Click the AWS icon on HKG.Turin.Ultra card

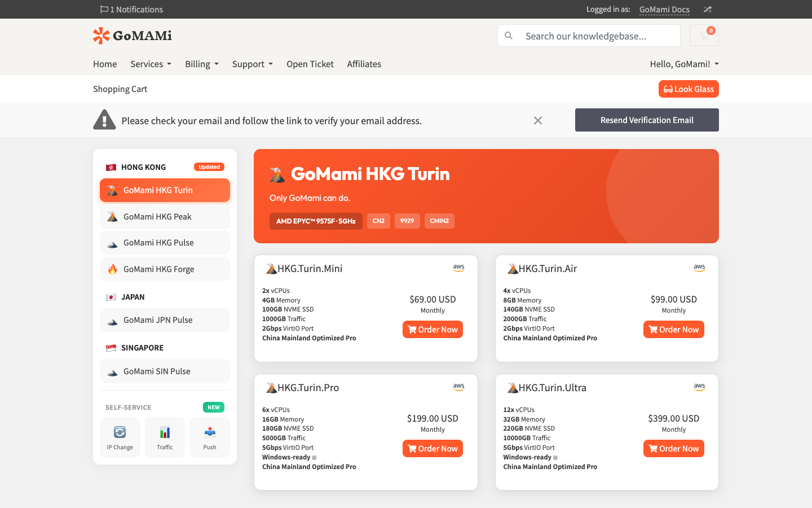pos(700,387)
